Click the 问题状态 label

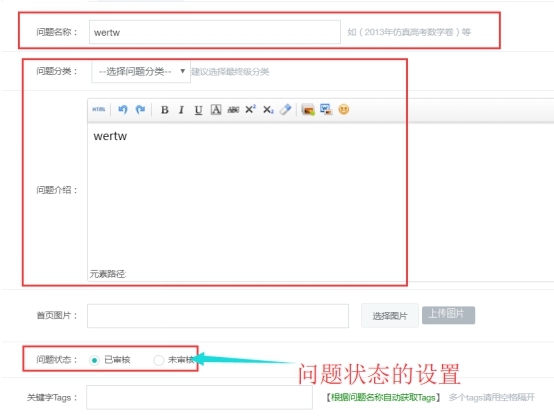[x=57, y=360]
